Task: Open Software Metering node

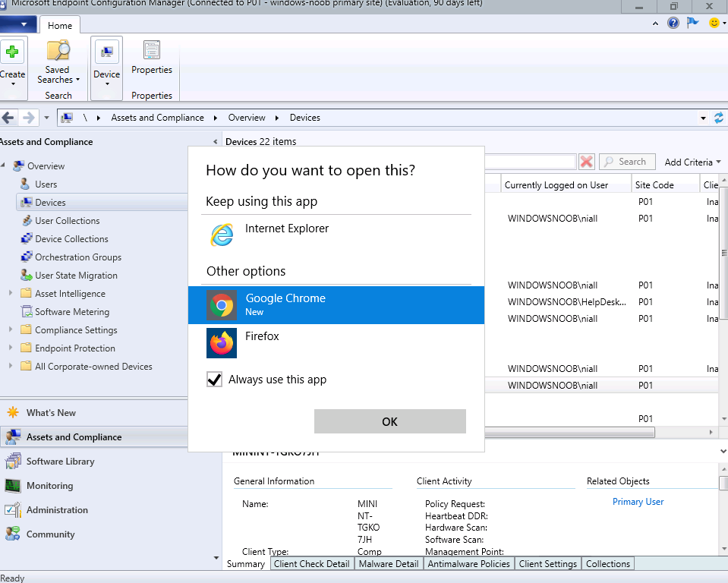Action: 72,312
